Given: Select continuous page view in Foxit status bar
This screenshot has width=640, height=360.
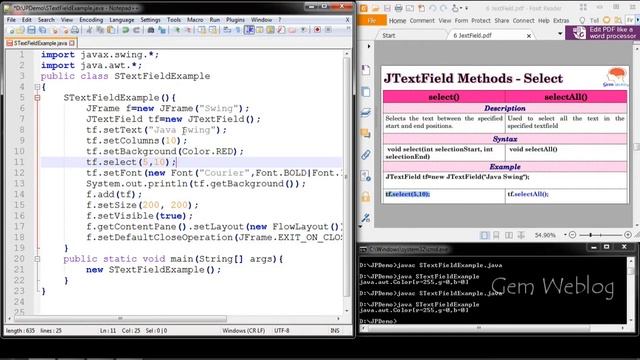Looking at the screenshot, I should 496,235.
